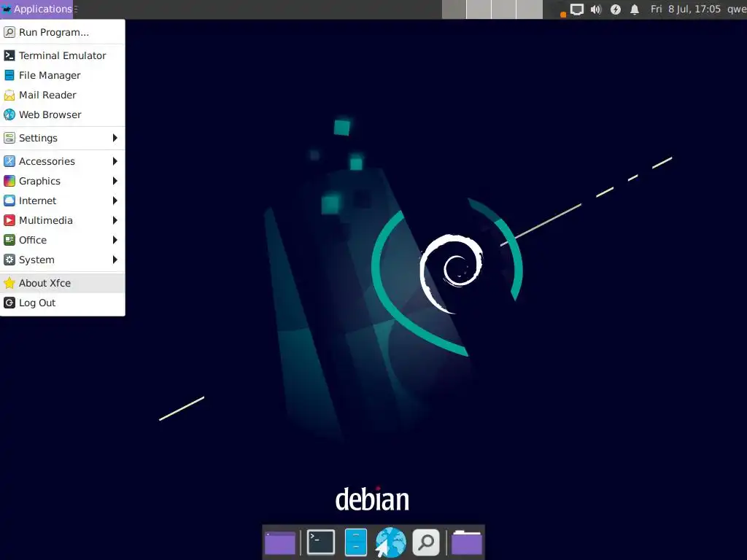Open the Applications menu button
The width and height of the screenshot is (747, 560).
coord(36,9)
